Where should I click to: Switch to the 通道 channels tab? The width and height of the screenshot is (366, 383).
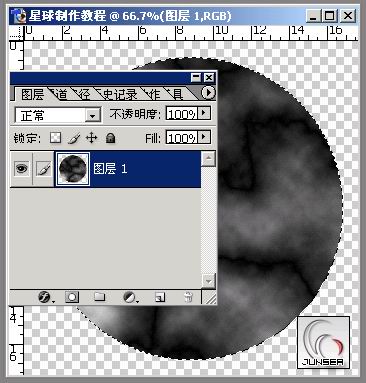pyautogui.click(x=60, y=94)
